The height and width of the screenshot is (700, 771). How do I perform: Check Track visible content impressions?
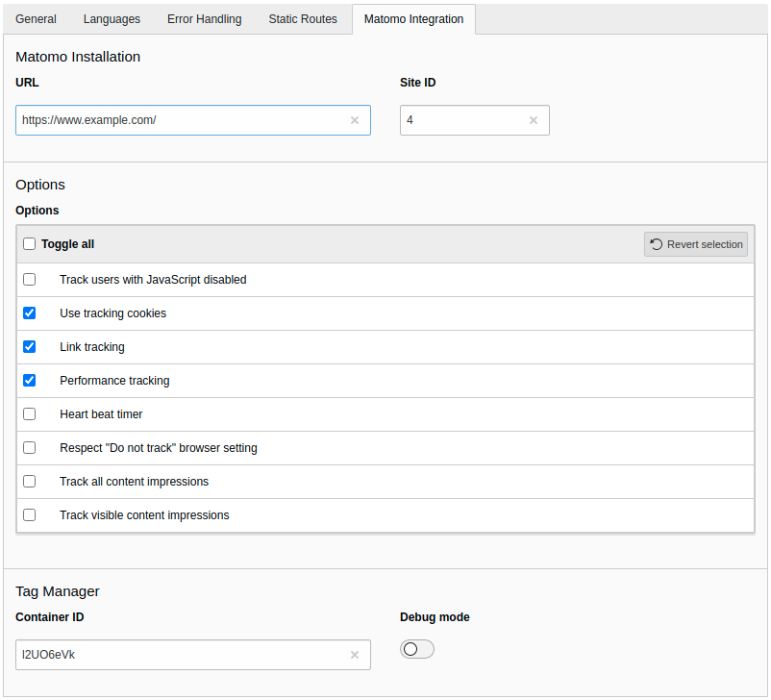click(x=30, y=515)
